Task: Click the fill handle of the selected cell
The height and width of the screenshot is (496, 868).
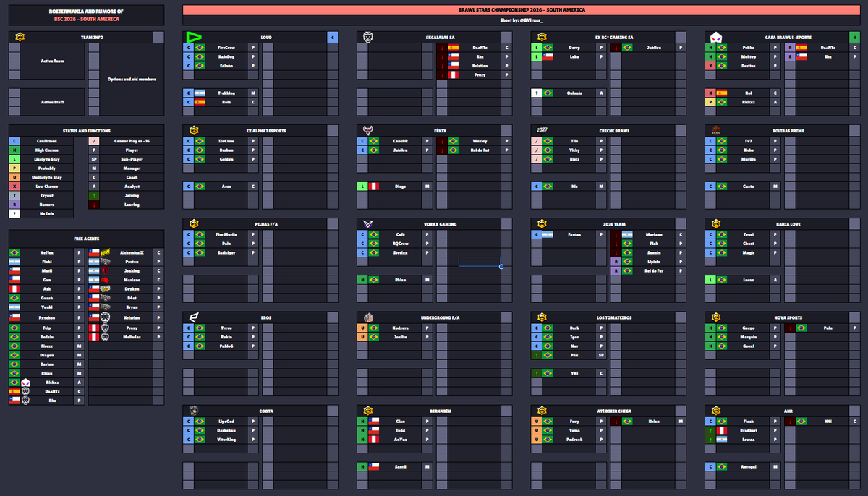Action: [x=501, y=267]
